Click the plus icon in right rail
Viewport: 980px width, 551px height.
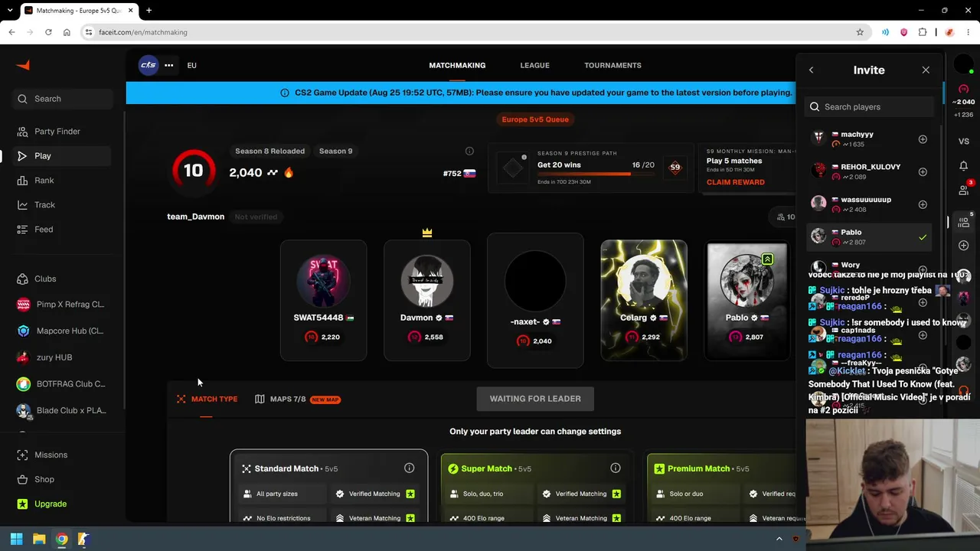[964, 245]
